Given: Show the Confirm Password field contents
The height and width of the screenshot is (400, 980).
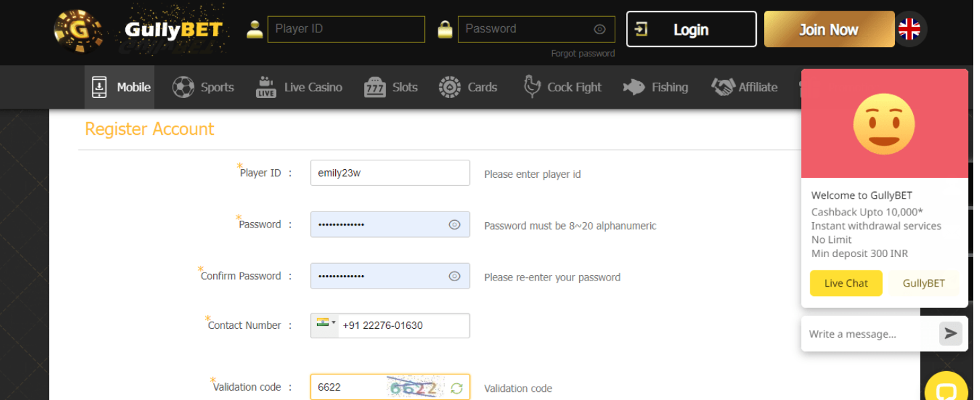Looking at the screenshot, I should [454, 276].
